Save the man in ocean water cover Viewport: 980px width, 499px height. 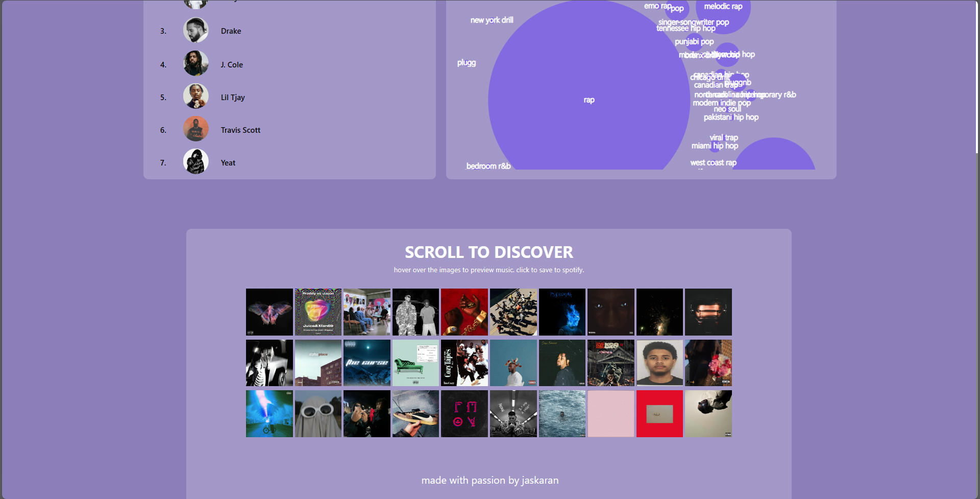562,414
